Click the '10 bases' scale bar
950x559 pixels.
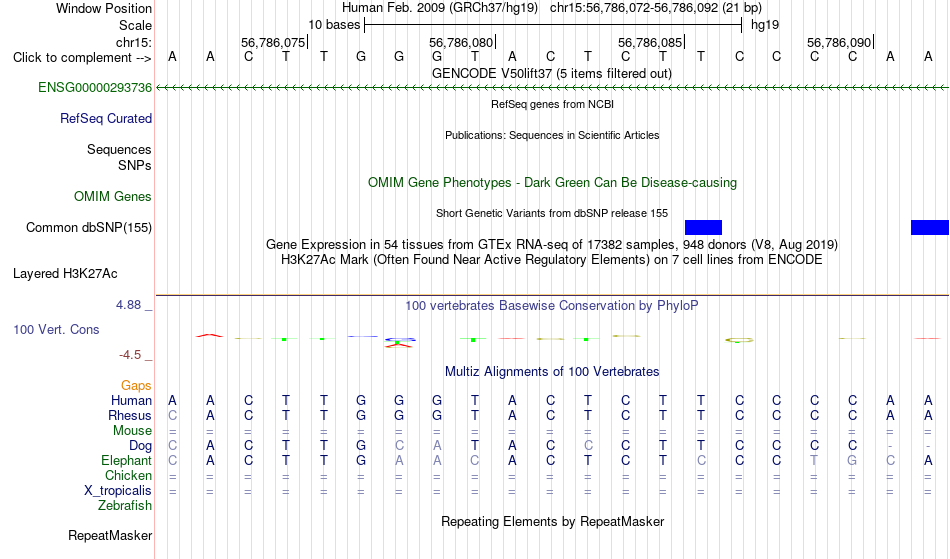[x=553, y=25]
